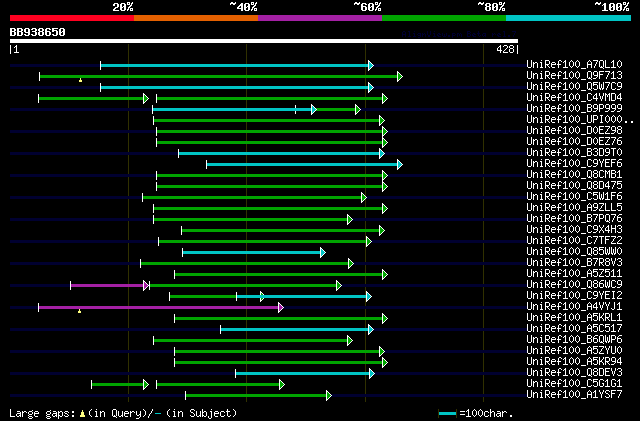
Task: Select the UniRef100_B6QWP6 hit label
Action: 574,340
